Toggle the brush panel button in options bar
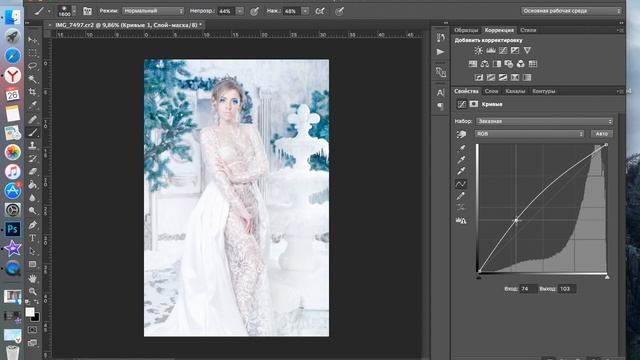The width and height of the screenshot is (640, 360). pos(87,11)
